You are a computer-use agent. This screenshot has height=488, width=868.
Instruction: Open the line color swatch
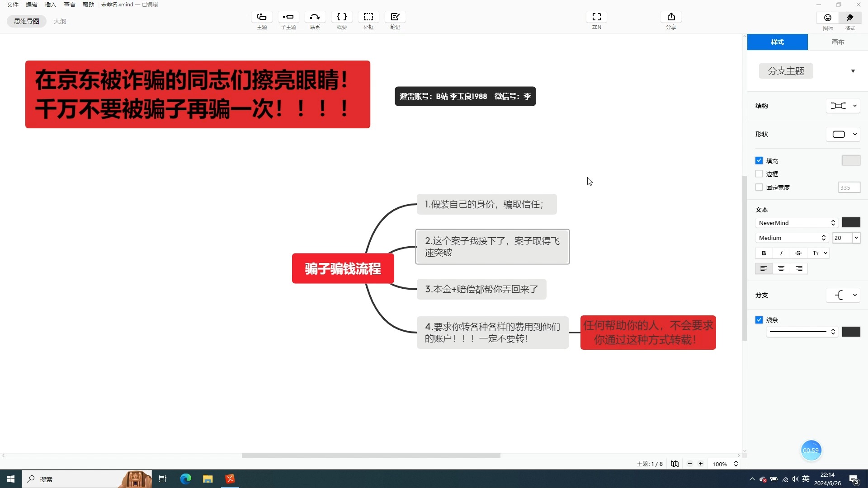pos(851,332)
